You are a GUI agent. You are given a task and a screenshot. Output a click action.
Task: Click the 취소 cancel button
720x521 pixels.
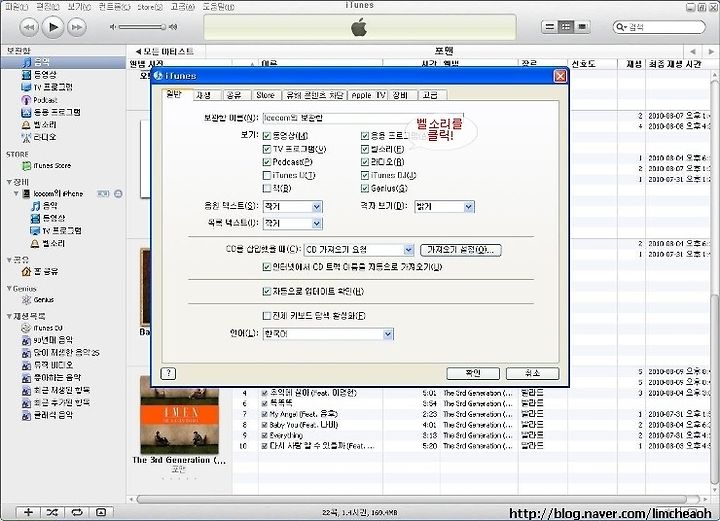[x=533, y=373]
